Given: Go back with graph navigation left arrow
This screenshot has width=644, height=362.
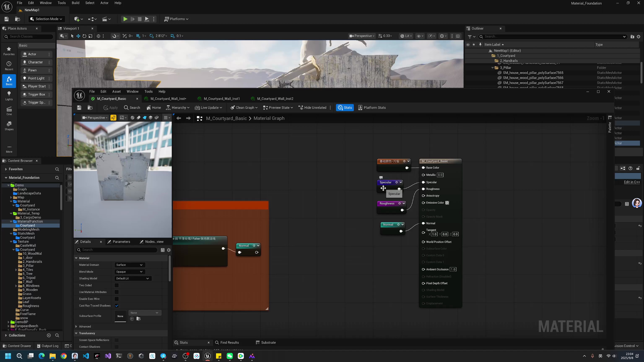Looking at the screenshot, I should tap(178, 118).
